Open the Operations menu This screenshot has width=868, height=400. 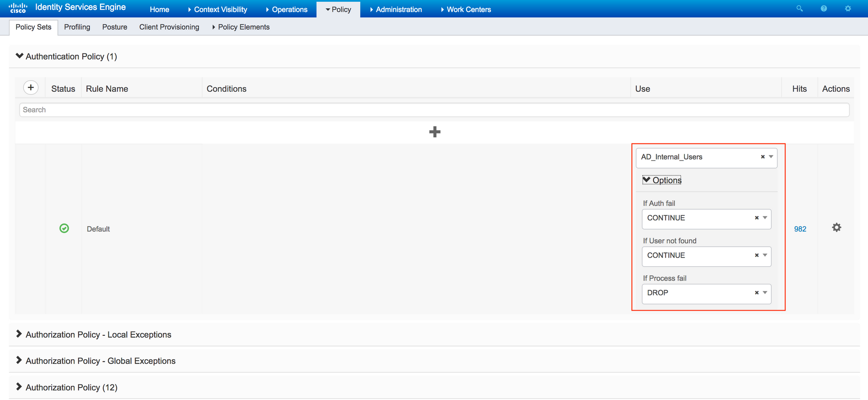pos(286,9)
